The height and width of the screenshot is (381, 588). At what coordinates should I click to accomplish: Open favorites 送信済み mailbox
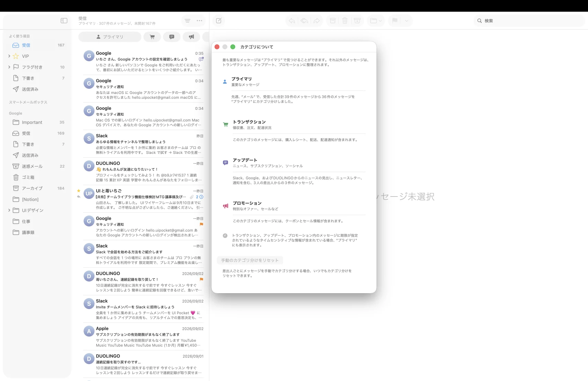pyautogui.click(x=37, y=89)
